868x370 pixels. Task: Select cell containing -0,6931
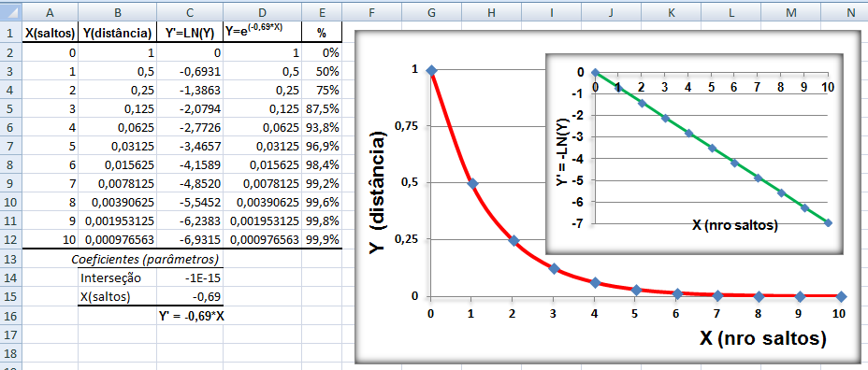coord(190,71)
